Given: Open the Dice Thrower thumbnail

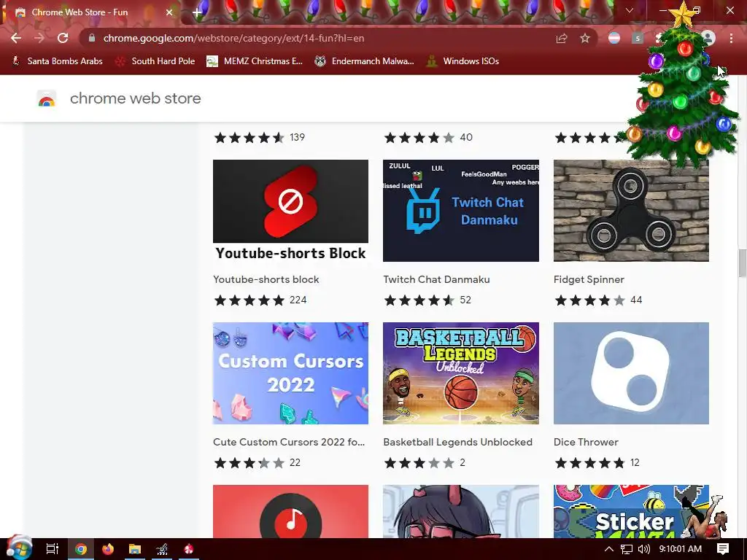Looking at the screenshot, I should coord(631,373).
